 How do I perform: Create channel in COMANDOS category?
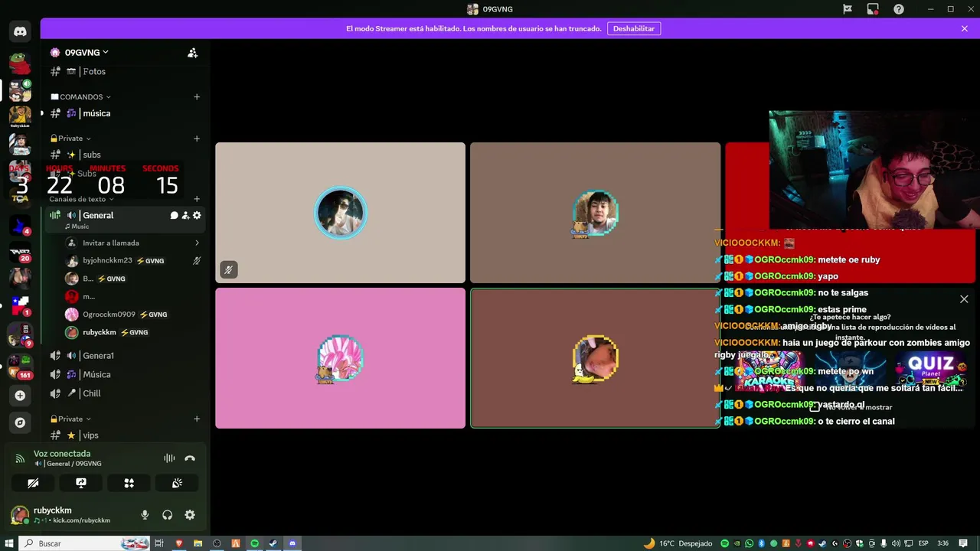point(197,97)
